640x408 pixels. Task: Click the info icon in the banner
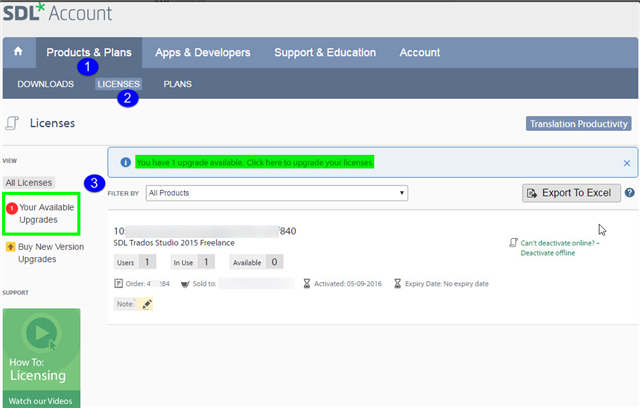[125, 162]
